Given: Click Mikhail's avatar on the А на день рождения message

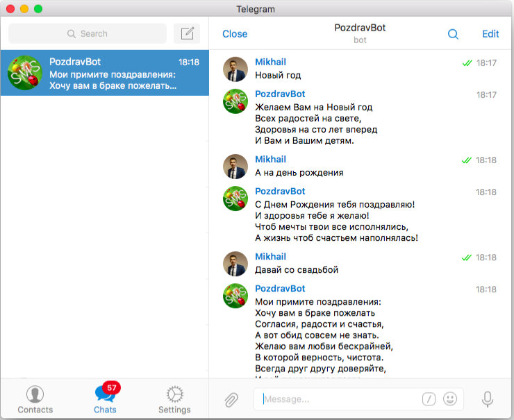Looking at the screenshot, I should (235, 167).
